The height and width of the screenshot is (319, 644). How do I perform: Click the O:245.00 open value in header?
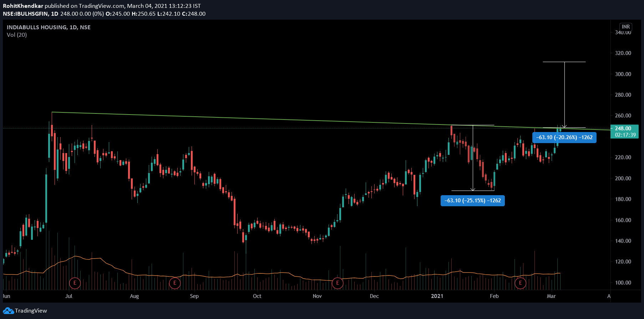118,14
